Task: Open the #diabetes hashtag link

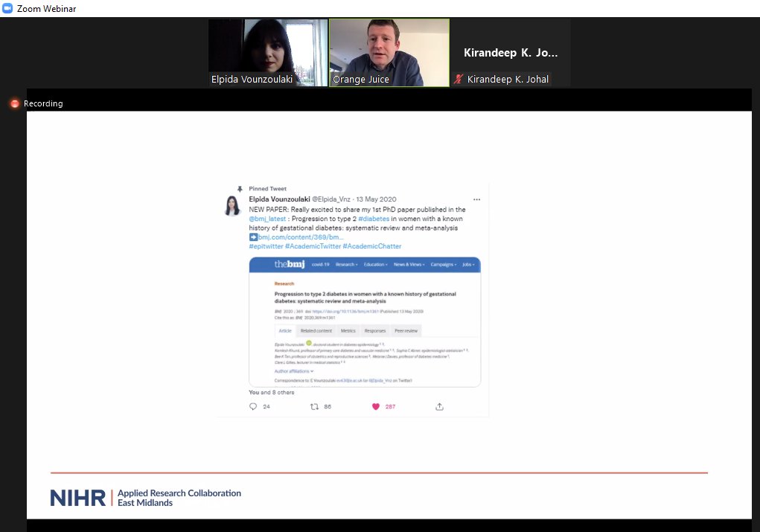Action: pos(373,219)
